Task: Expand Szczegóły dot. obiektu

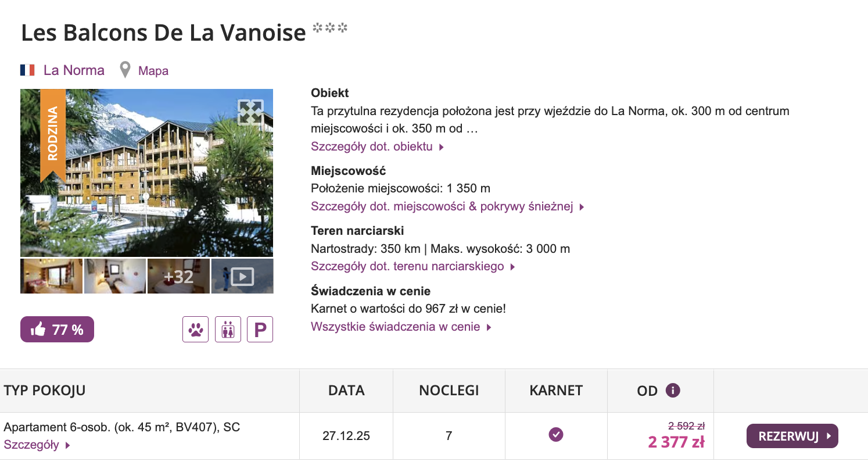Action: 377,146
